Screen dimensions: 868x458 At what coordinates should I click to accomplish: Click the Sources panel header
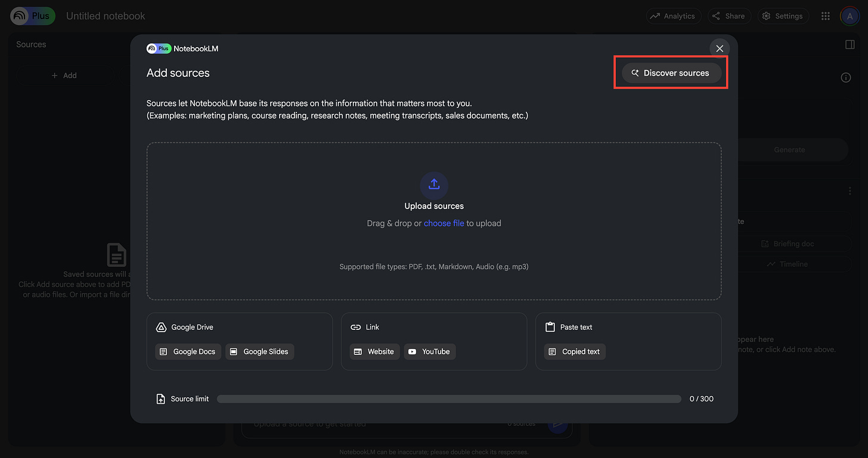pyautogui.click(x=31, y=45)
